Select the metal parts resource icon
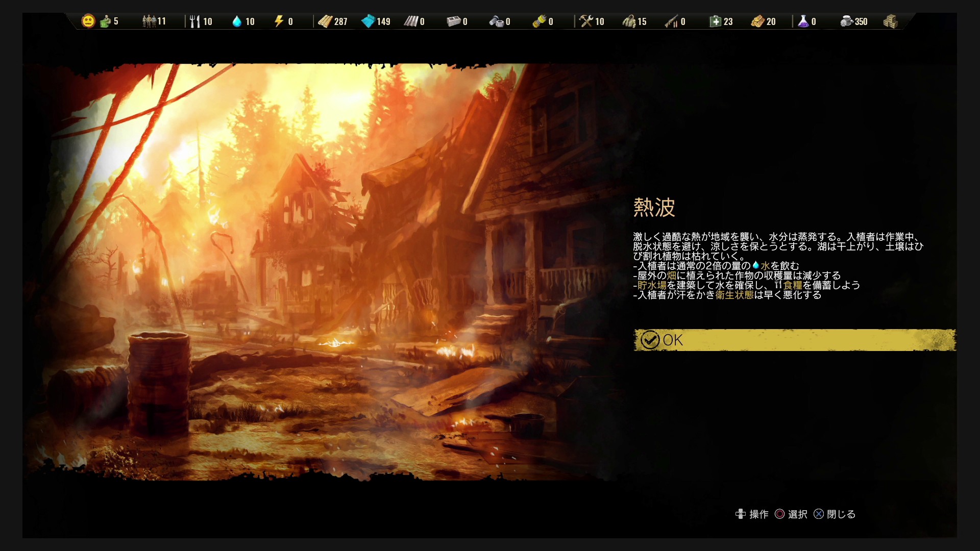This screenshot has height=551, width=980. coord(496,21)
